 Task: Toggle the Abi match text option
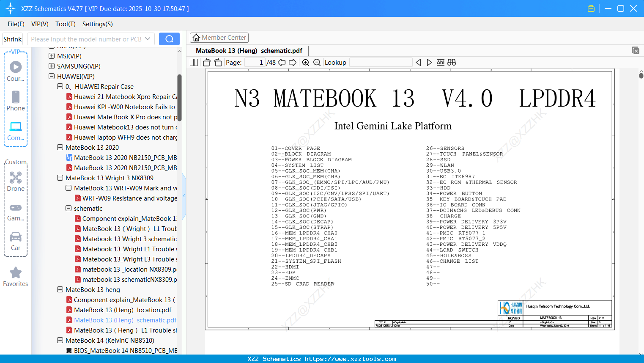point(440,63)
